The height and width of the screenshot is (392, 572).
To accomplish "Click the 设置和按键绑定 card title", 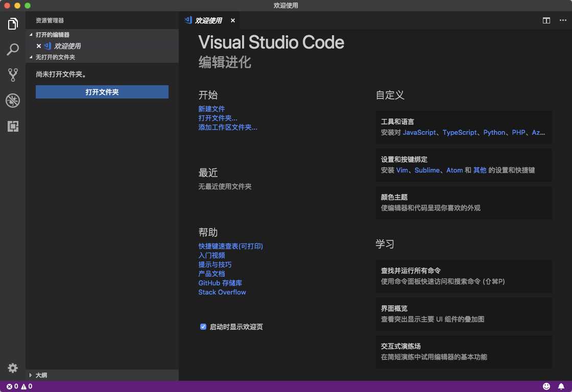I will click(x=404, y=159).
